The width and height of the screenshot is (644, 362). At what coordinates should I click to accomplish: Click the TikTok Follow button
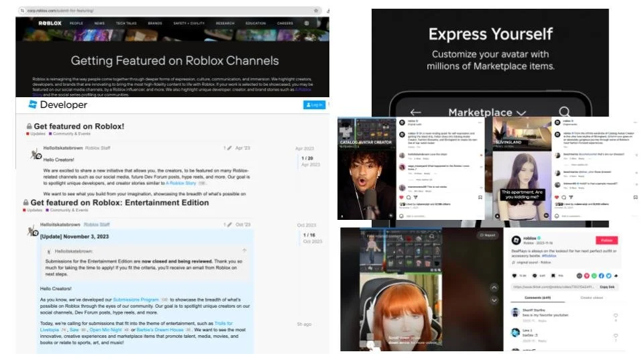coord(606,240)
